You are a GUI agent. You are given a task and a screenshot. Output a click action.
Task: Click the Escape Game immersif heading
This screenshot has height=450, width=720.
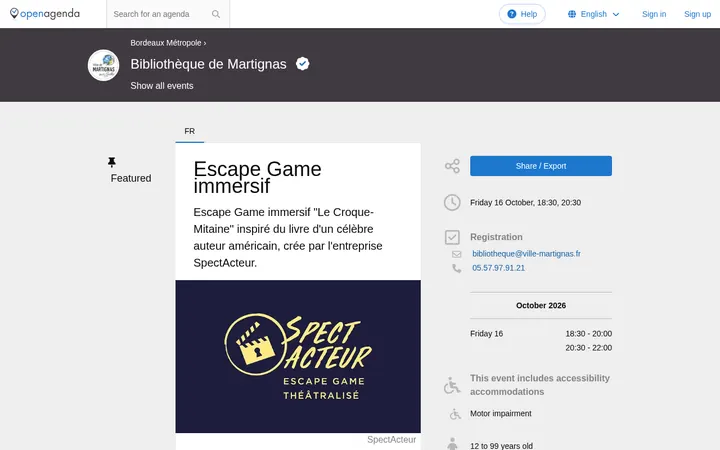point(258,177)
